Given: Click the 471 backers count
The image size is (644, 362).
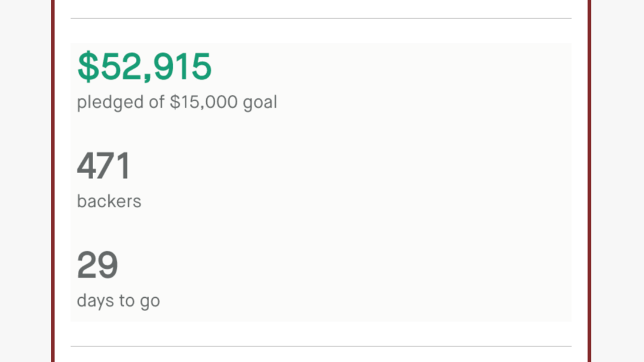Looking at the screenshot, I should coord(104,166).
